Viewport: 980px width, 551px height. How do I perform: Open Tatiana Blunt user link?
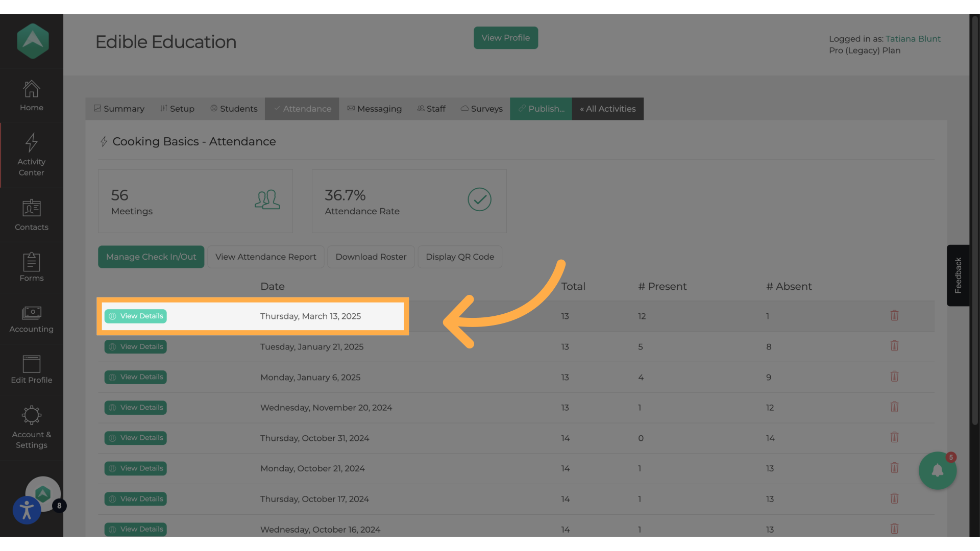[913, 39]
